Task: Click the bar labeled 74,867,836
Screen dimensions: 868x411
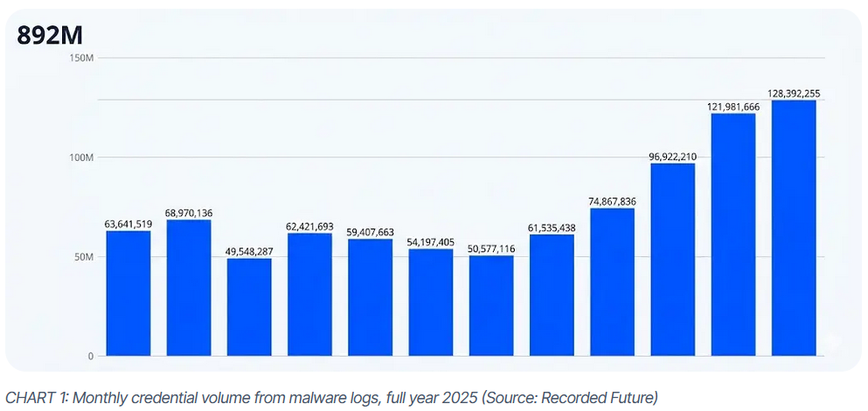Action: 612,282
